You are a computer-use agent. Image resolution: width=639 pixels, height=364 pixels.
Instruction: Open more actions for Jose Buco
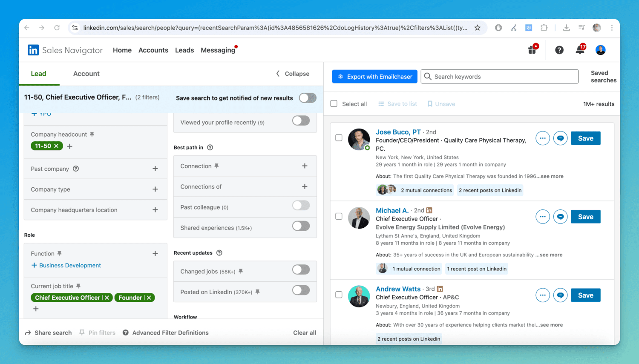tap(543, 138)
